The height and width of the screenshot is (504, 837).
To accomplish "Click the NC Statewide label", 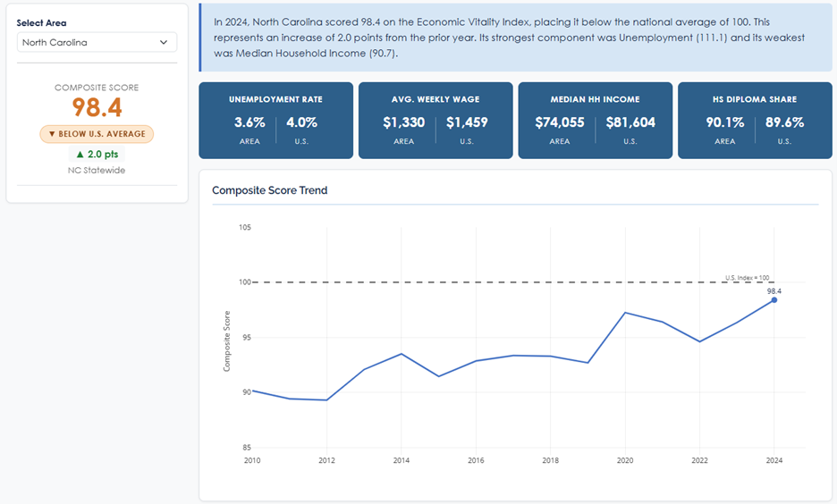I will [97, 171].
